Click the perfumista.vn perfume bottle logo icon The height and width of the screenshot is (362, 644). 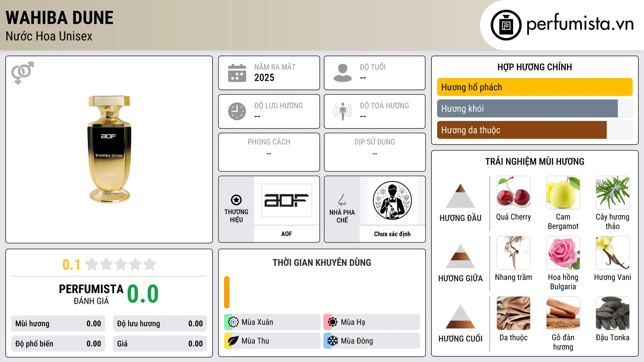[506, 25]
